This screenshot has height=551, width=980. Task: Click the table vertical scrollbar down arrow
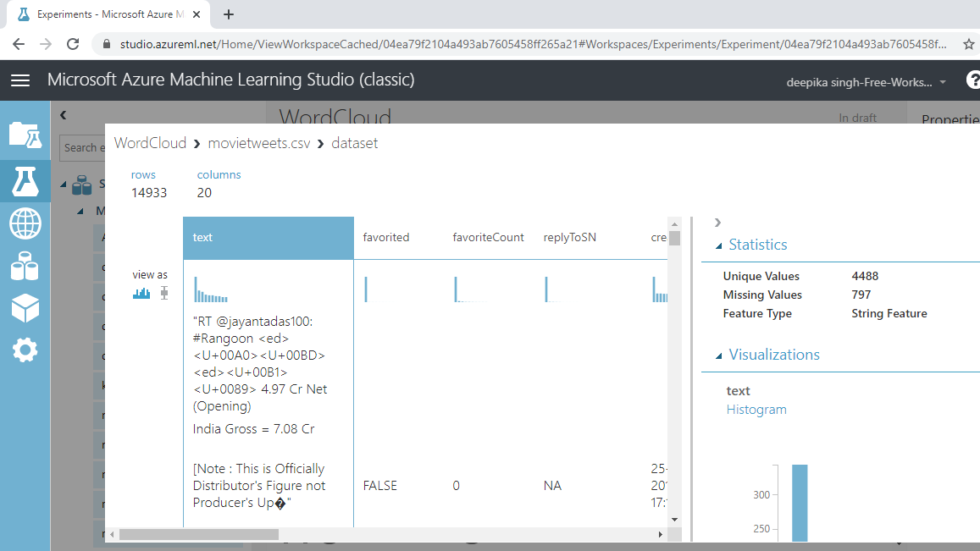[x=674, y=520]
